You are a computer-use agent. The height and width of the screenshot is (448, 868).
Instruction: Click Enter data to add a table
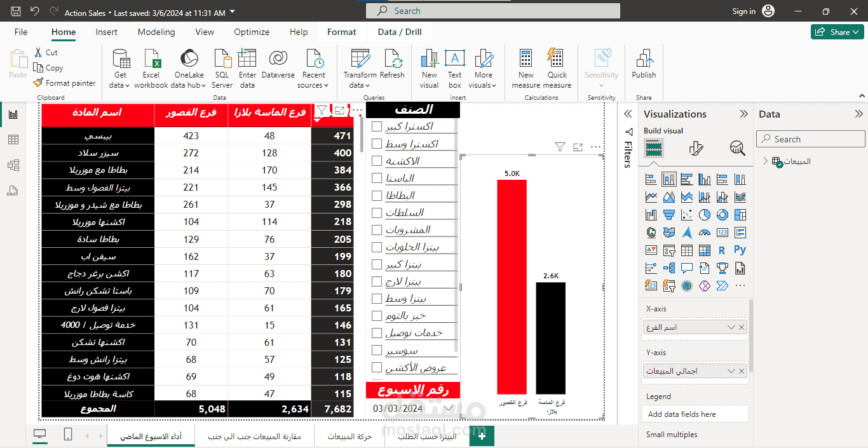[247, 69]
